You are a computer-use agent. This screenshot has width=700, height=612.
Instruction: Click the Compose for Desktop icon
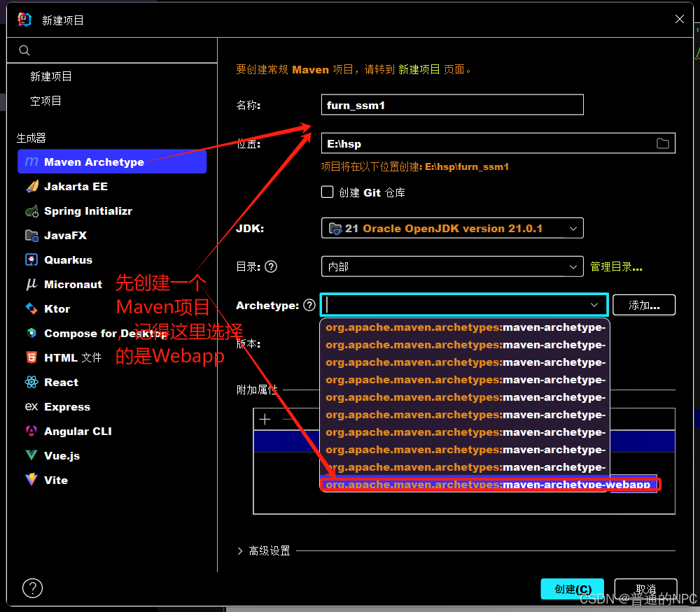pos(31,333)
